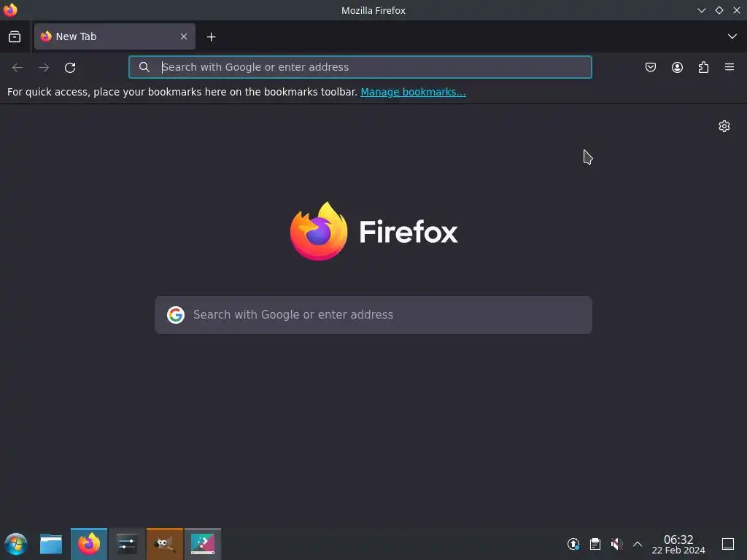747x560 pixels.
Task: Minimize the Mozilla Firefox window
Action: coord(701,10)
